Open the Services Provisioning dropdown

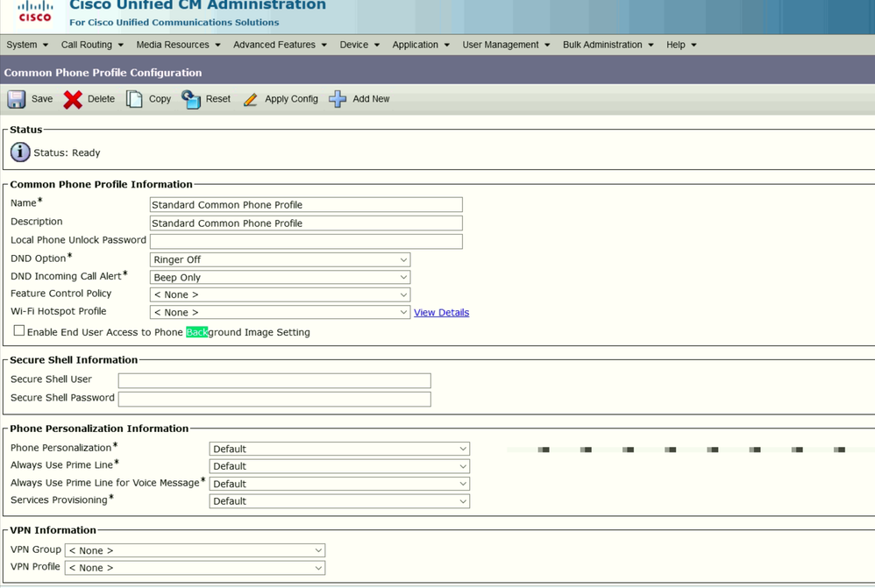[339, 501]
